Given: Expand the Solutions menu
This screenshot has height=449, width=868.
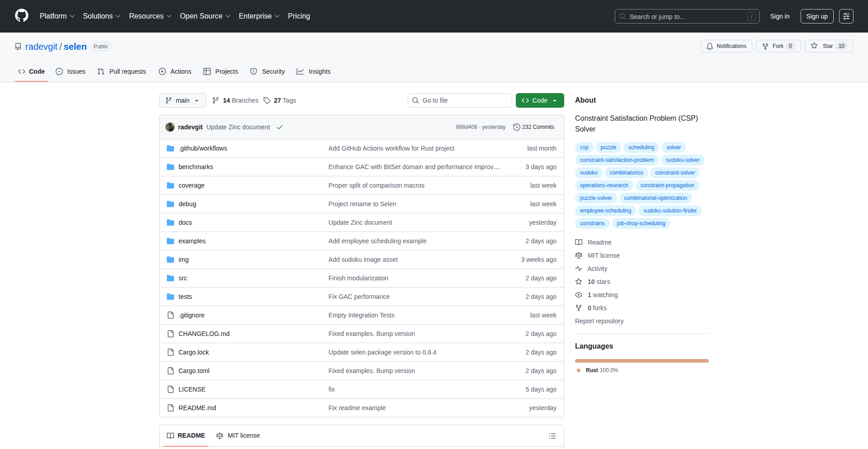Looking at the screenshot, I should [102, 16].
